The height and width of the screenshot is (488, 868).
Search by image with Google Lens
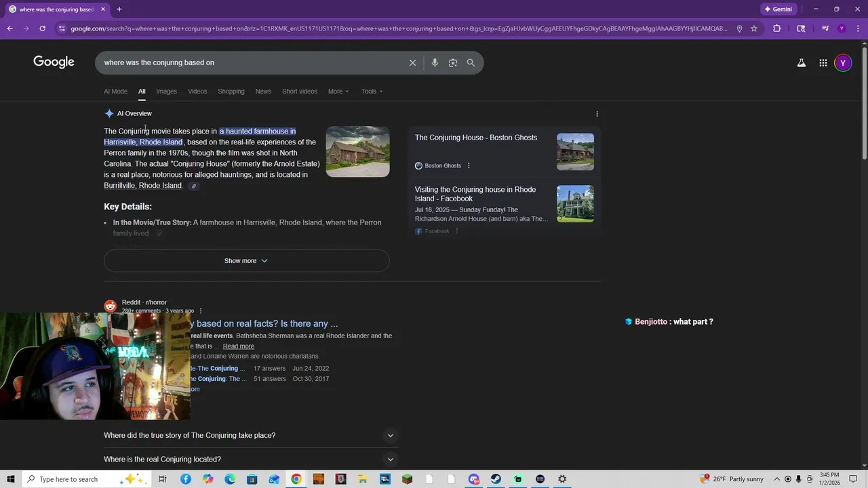[453, 62]
